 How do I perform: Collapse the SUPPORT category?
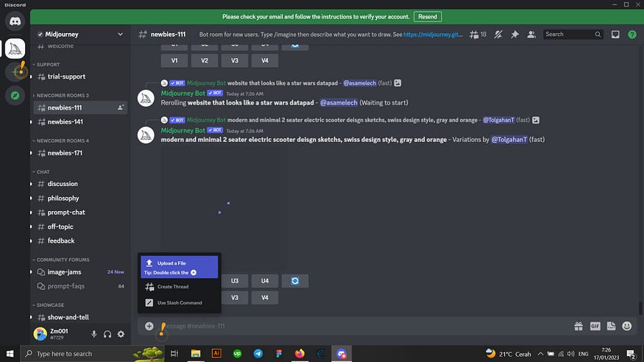coord(48,65)
